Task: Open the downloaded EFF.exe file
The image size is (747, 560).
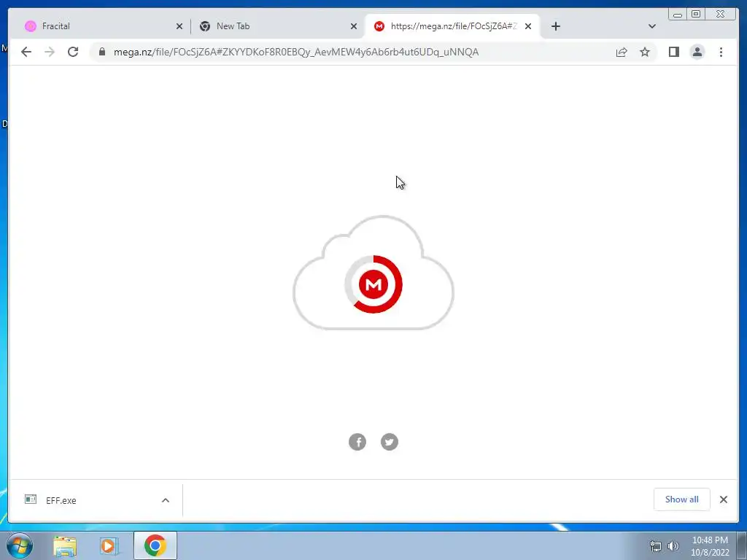Action: (61, 500)
